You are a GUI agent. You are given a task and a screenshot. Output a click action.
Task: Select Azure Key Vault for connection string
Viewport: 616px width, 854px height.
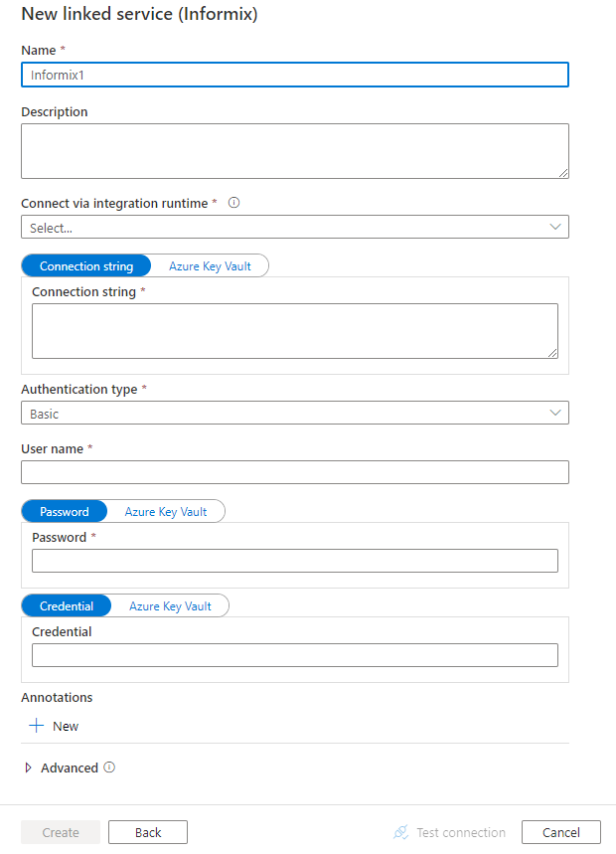point(209,265)
